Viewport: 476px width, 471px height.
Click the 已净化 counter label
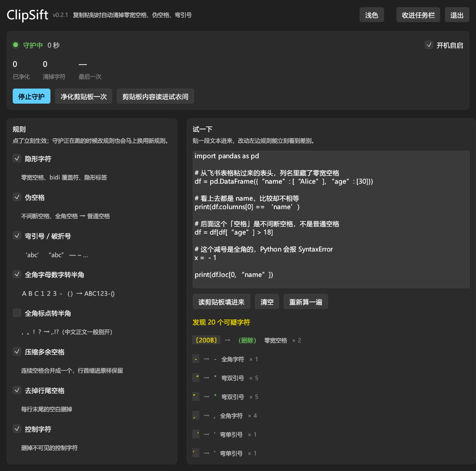21,77
